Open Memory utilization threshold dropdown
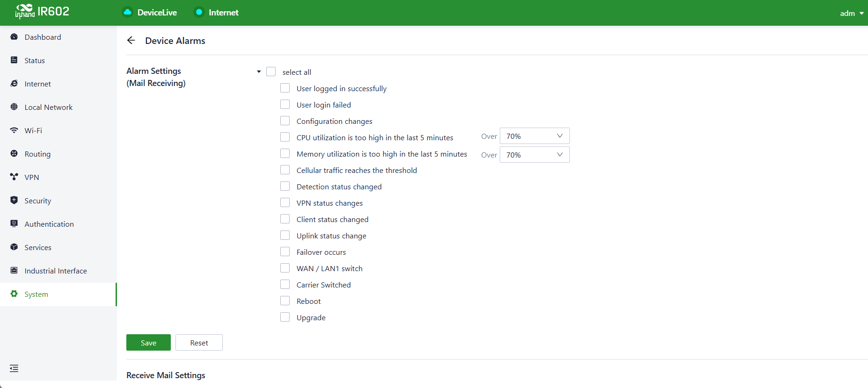Screen dimensions: 868x388 tap(534, 155)
